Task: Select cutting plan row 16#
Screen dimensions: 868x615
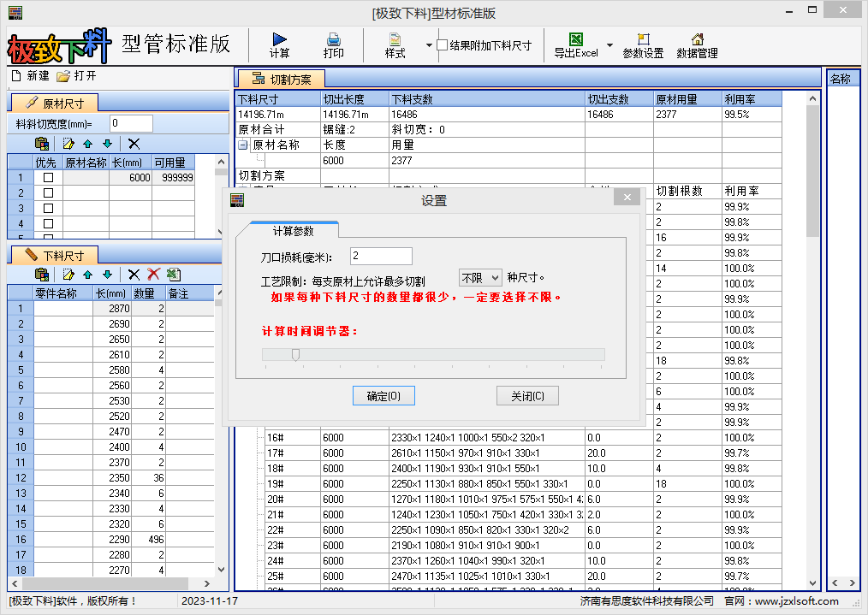Action: [x=523, y=437]
